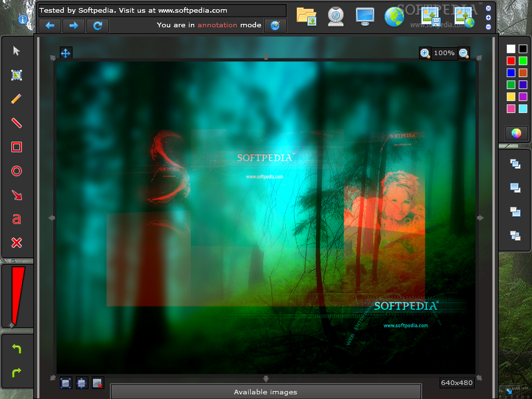
Task: Toggle annotation mode with the globe-pencil button
Action: (x=275, y=25)
